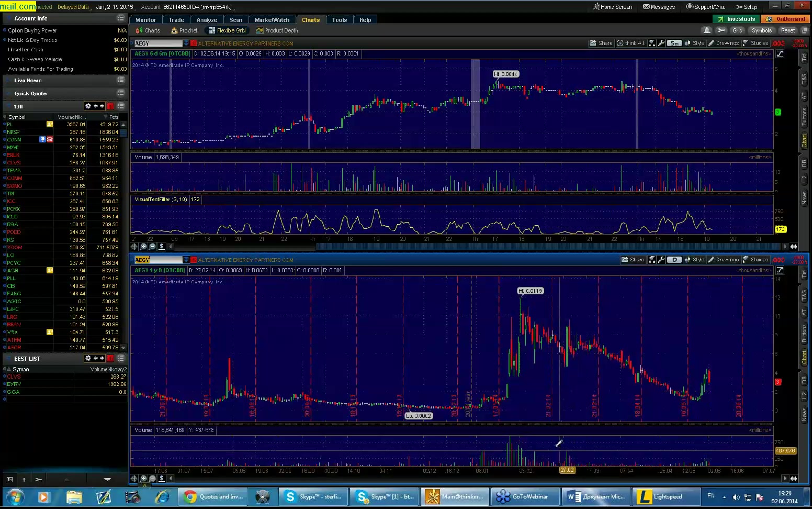Click the lower chart expand time axis icon
Screen dimensions: 812x509
click(x=794, y=478)
